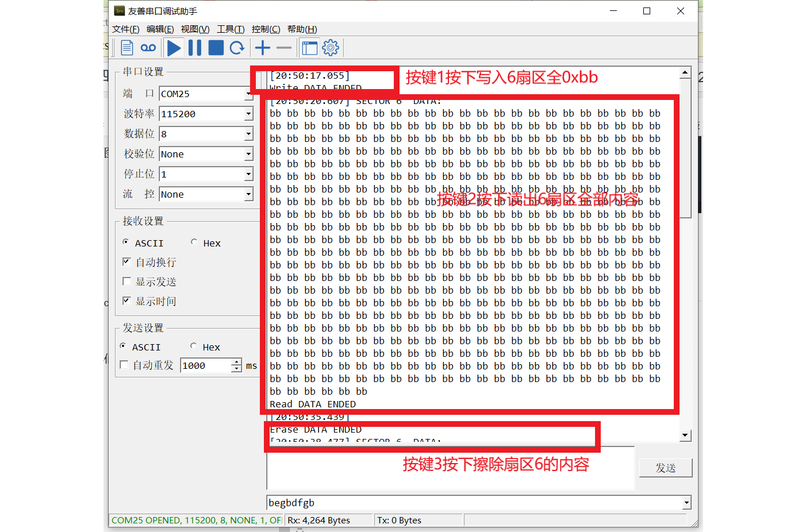Click the begbdfgb combo box field
This screenshot has height=532, width=806.
474,503
